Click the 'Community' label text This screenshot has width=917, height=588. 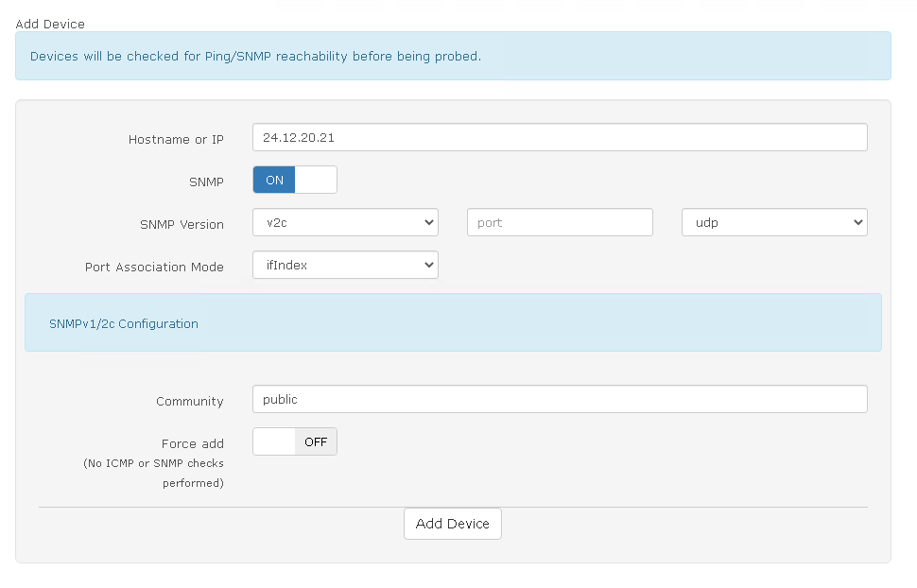tap(189, 402)
